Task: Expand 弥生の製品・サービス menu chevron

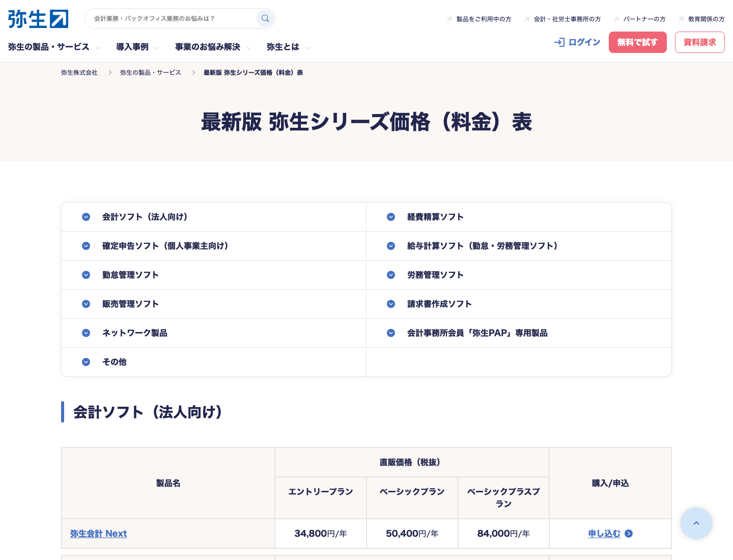Action: coord(98,48)
